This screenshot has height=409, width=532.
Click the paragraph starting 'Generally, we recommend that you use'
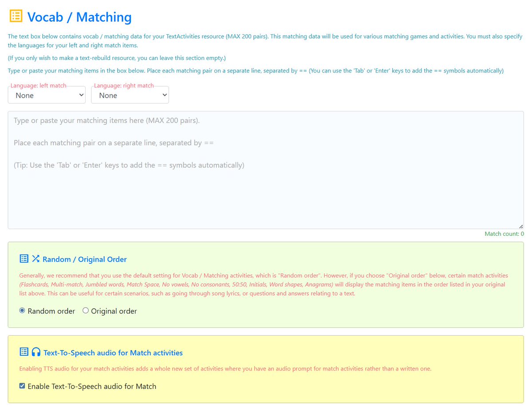(264, 284)
